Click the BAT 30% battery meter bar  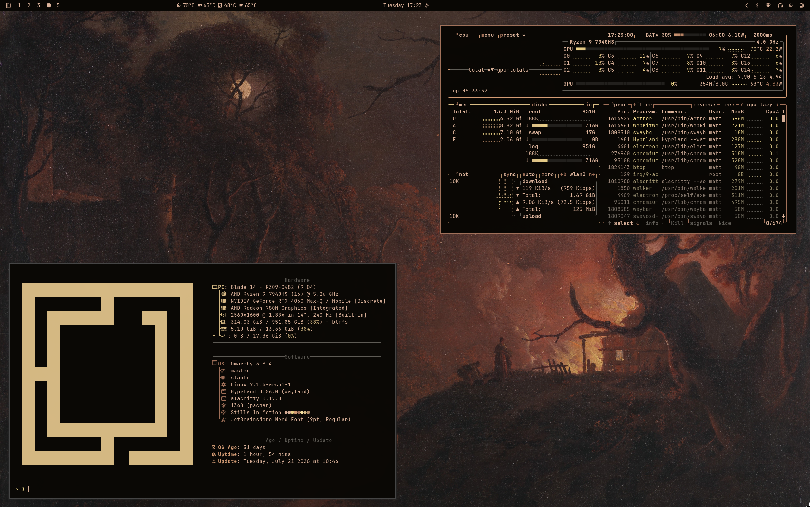691,35
